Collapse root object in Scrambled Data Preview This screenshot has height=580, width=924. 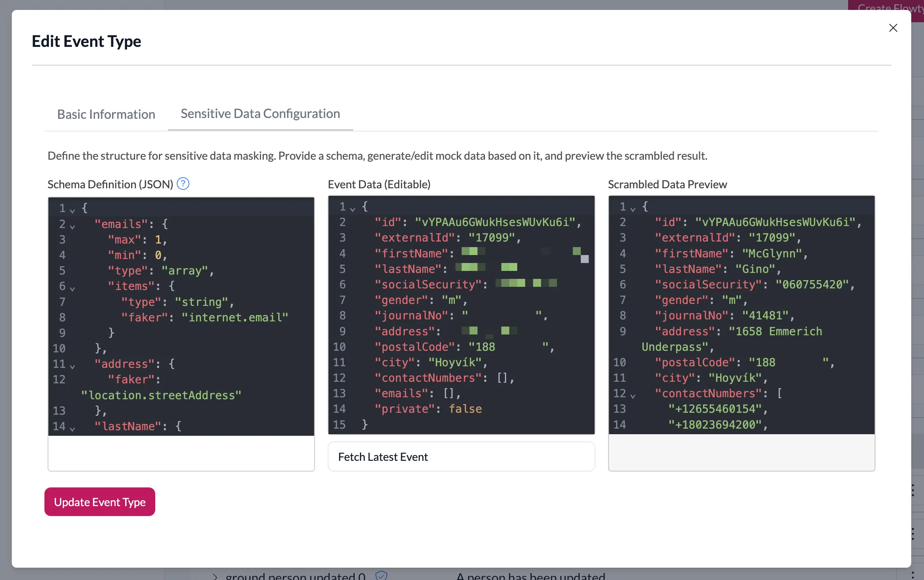coord(633,209)
